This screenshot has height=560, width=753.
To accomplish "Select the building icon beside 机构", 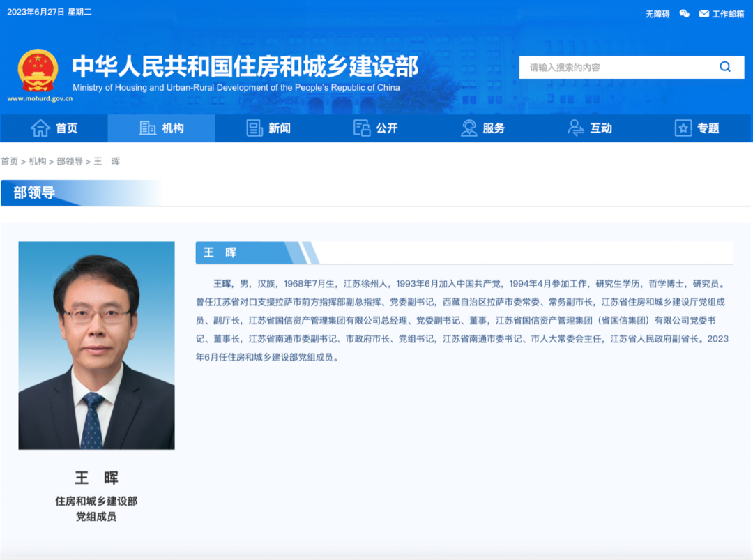I will (x=147, y=128).
